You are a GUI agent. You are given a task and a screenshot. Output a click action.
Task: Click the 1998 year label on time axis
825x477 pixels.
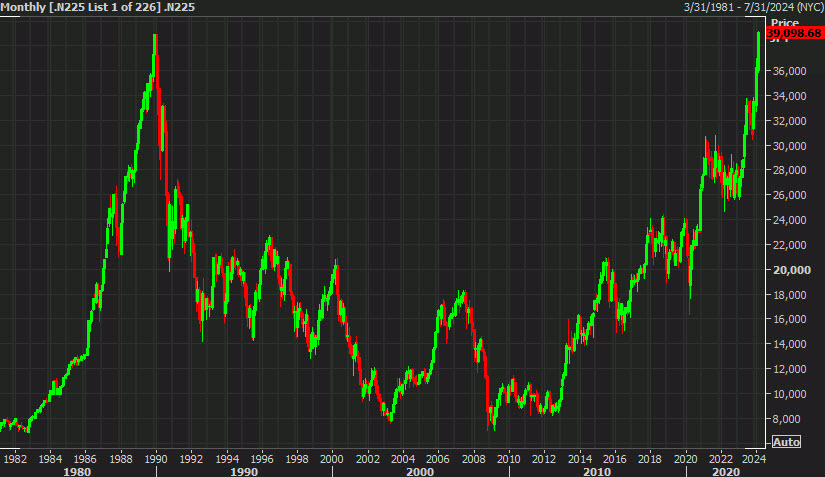[297, 459]
